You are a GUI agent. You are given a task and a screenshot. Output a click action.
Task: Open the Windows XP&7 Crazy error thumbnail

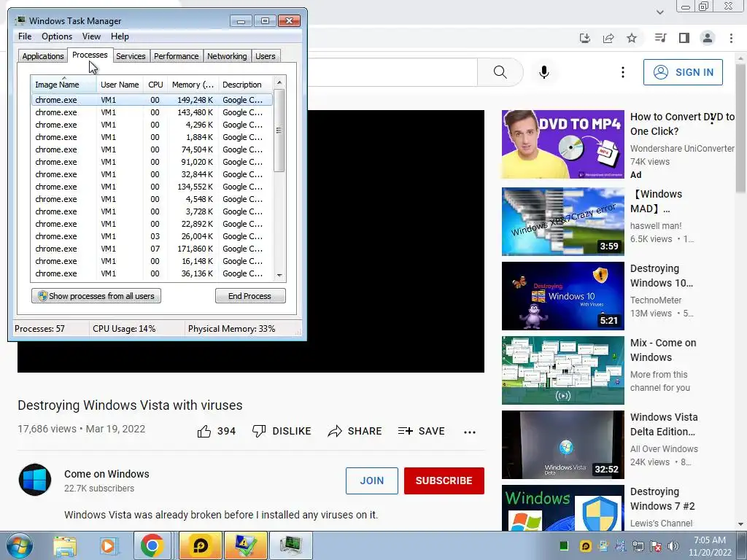[x=562, y=222]
